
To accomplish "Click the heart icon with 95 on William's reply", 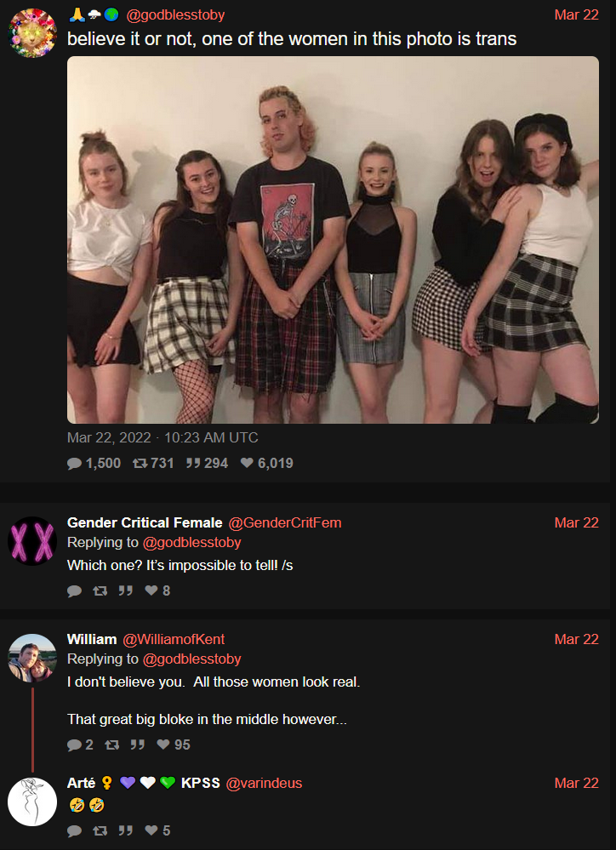I will (163, 744).
